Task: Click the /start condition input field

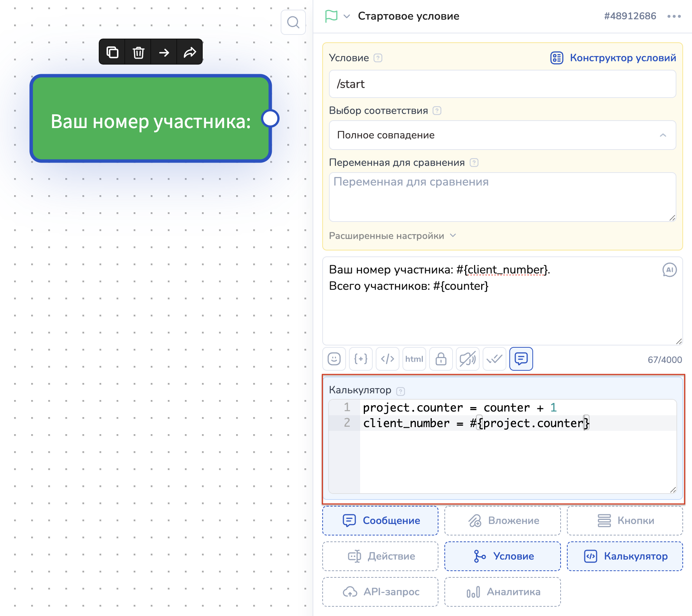Action: (502, 84)
